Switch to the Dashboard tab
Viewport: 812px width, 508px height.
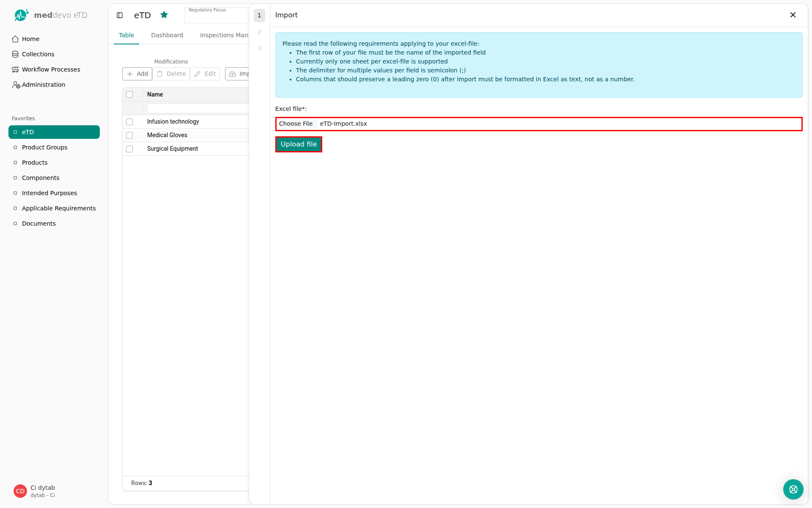[167, 35]
